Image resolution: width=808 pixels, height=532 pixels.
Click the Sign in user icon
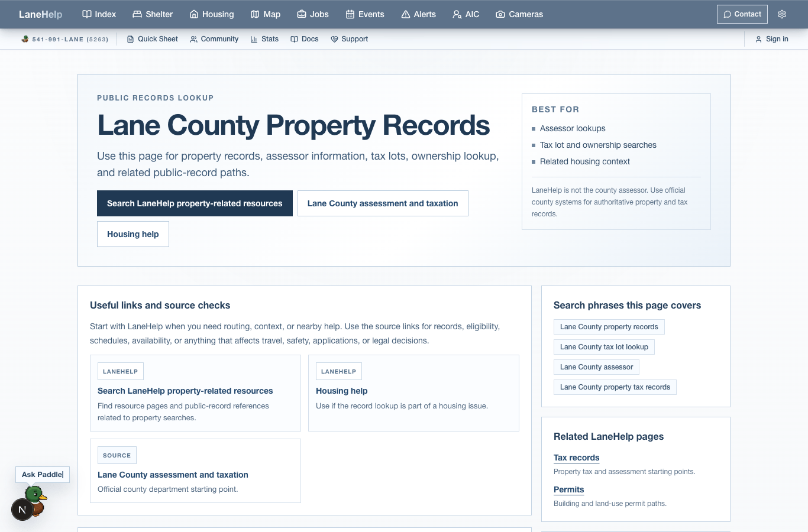pyautogui.click(x=758, y=39)
